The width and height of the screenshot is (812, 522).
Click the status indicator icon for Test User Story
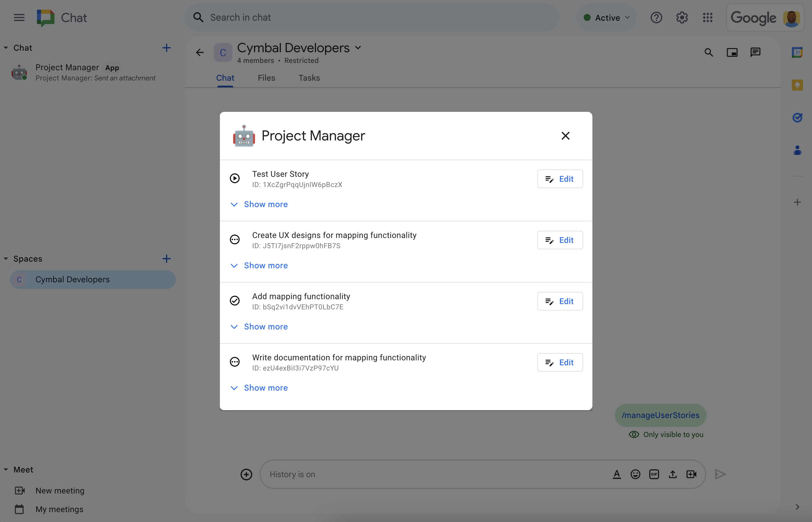236,178
